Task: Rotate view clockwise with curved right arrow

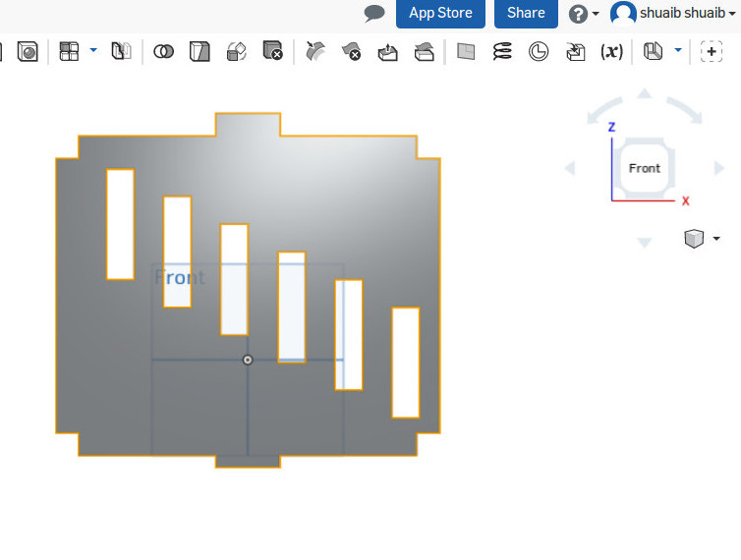Action: tap(685, 111)
